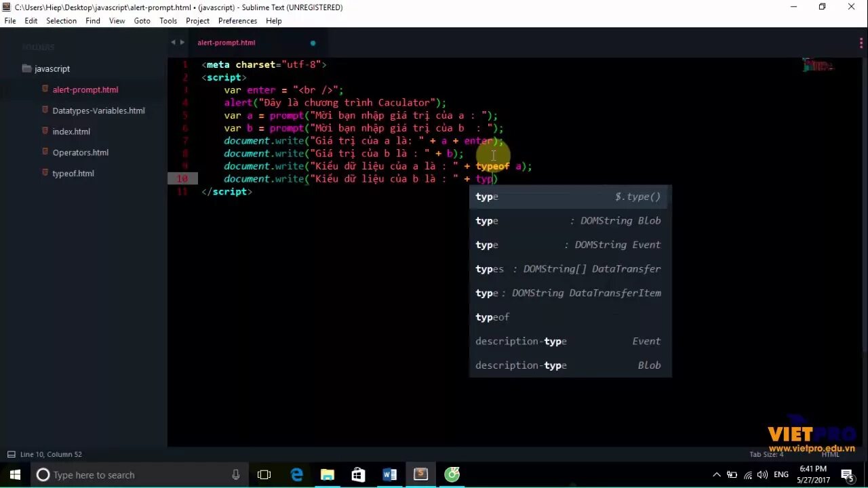Open the Windows Start menu
Viewport: 868px width, 488px height.
click(x=15, y=474)
